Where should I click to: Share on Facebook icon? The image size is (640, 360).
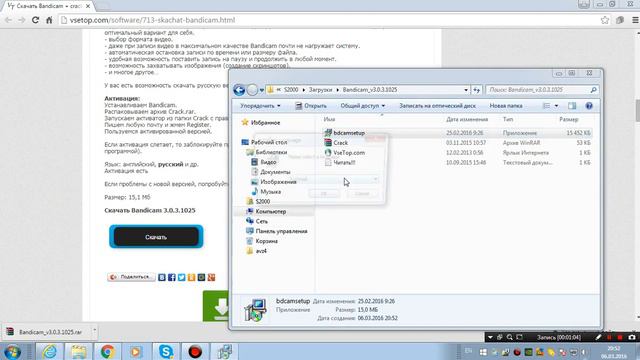(x=171, y=278)
